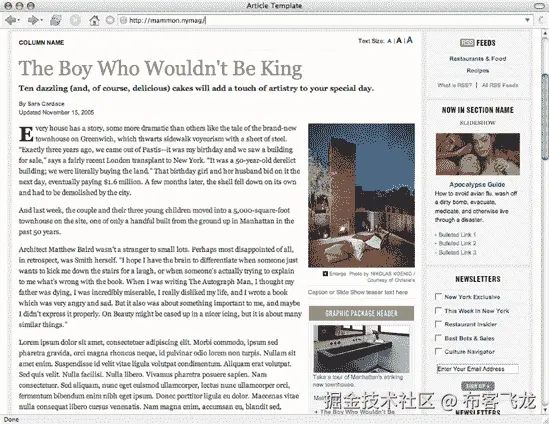The height and width of the screenshot is (424, 549).
Task: Open the All RSS Feeds link
Action: click(500, 85)
